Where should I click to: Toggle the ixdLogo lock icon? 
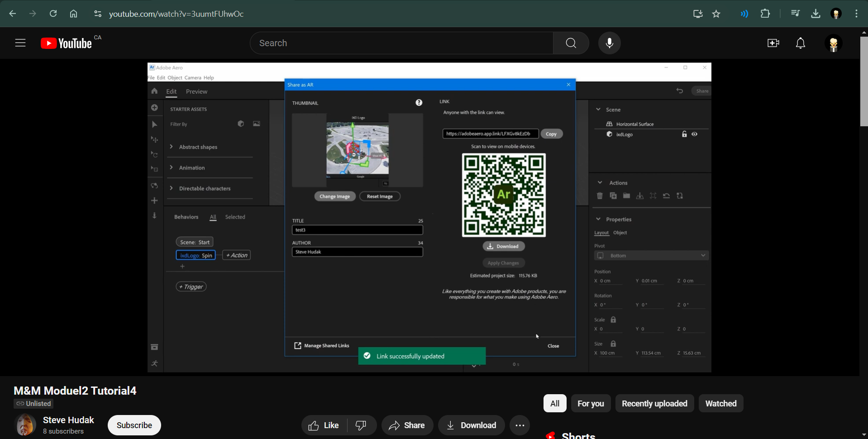[684, 134]
